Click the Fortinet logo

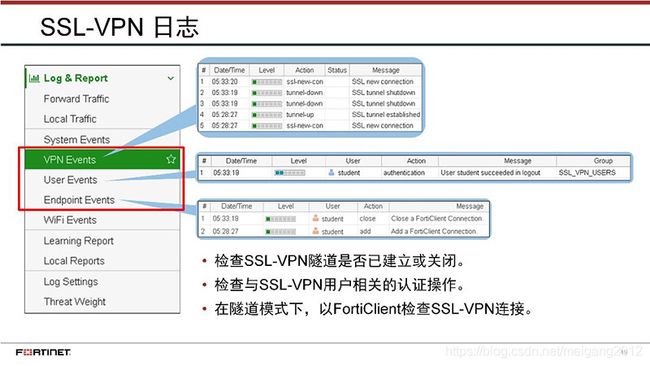click(43, 352)
